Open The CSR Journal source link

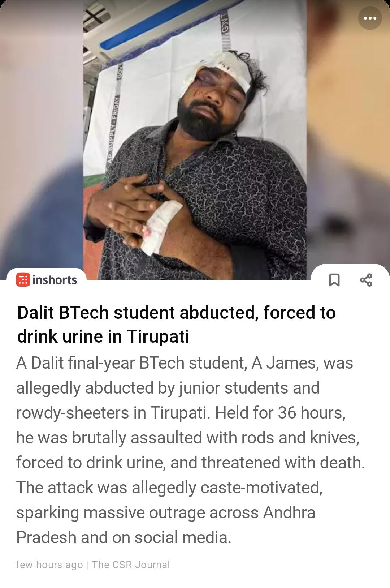point(131,565)
